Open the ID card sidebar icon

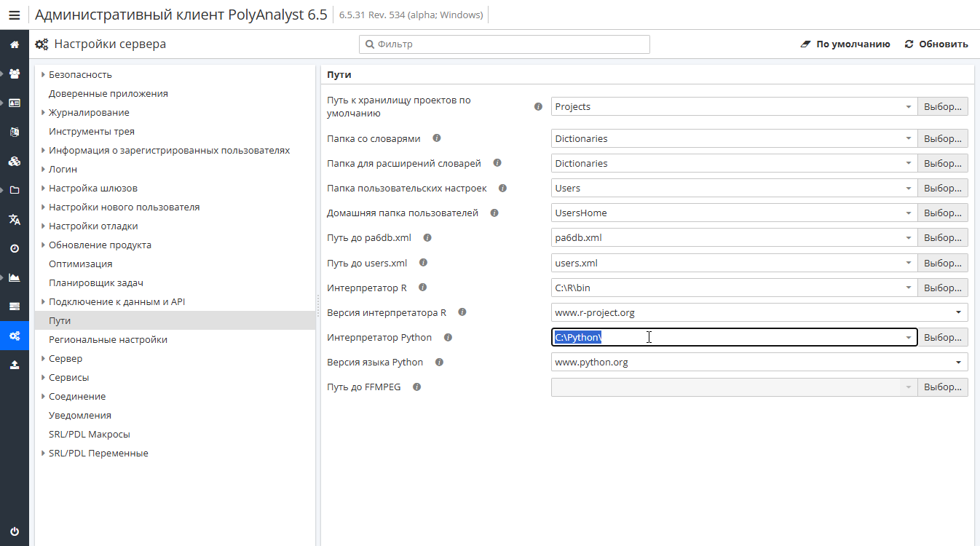(15, 103)
